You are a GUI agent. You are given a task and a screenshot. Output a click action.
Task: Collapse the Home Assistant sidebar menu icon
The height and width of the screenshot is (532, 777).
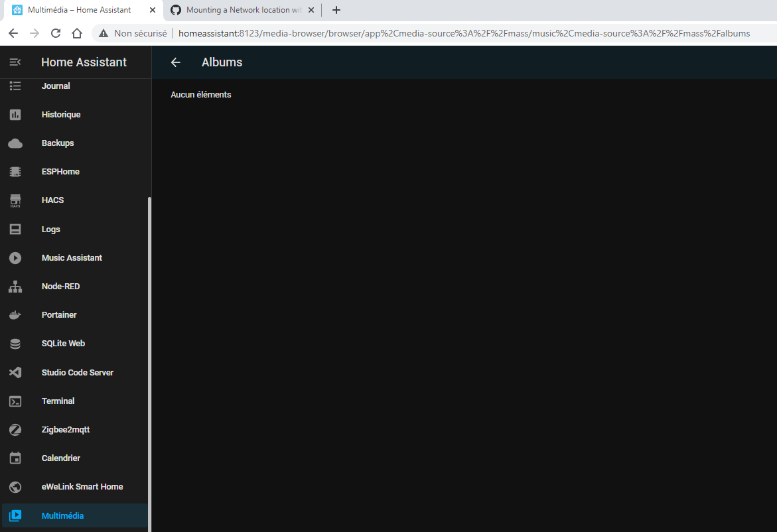pyautogui.click(x=15, y=62)
